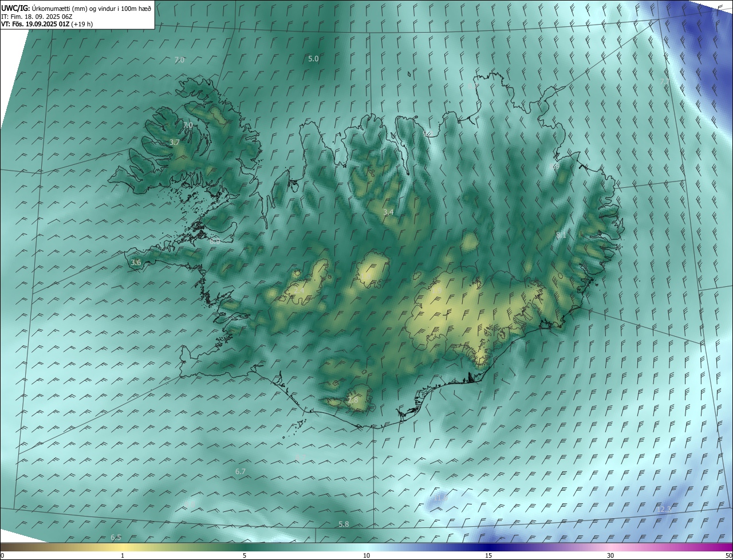Click the 12.3 value in the southeast sea

[x=664, y=509]
